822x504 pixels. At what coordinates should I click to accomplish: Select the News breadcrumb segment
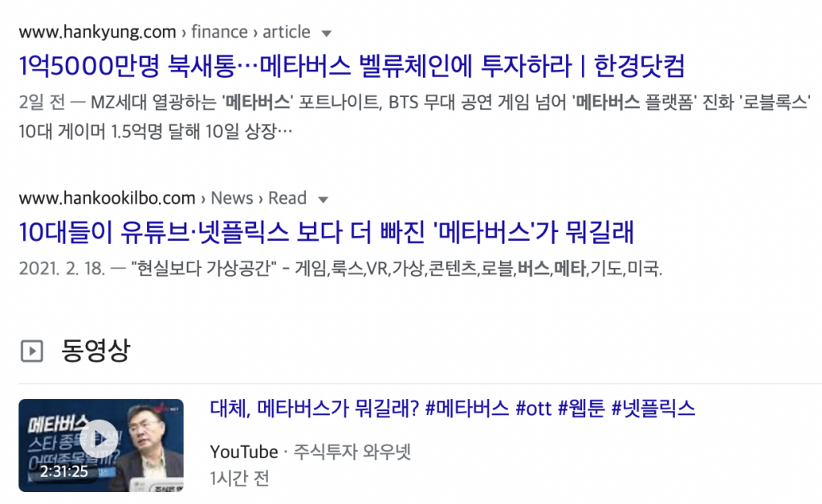point(232,198)
